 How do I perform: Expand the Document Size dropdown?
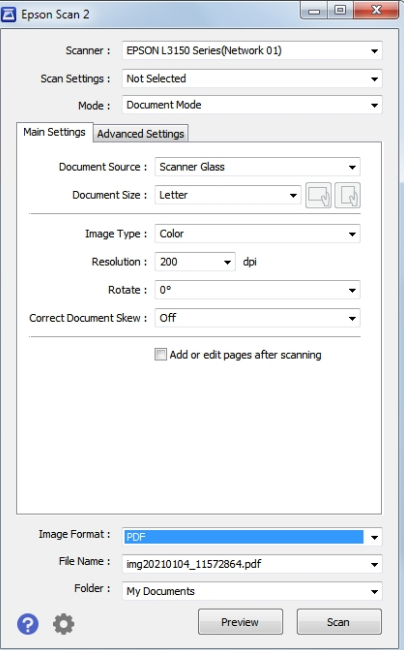(228, 195)
